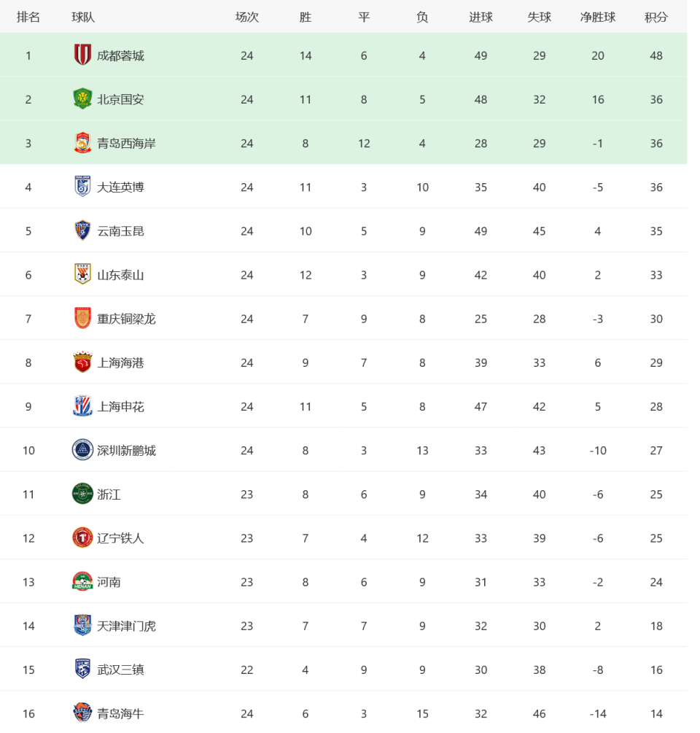The image size is (700, 733).
Task: Sort by the 净胜球 column header
Action: click(598, 18)
